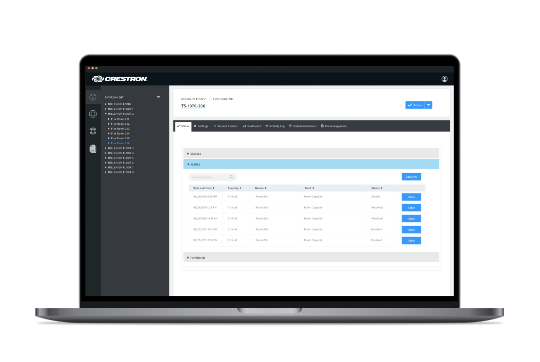Focus the alerts search input field
The image size is (540, 362).
point(212,177)
